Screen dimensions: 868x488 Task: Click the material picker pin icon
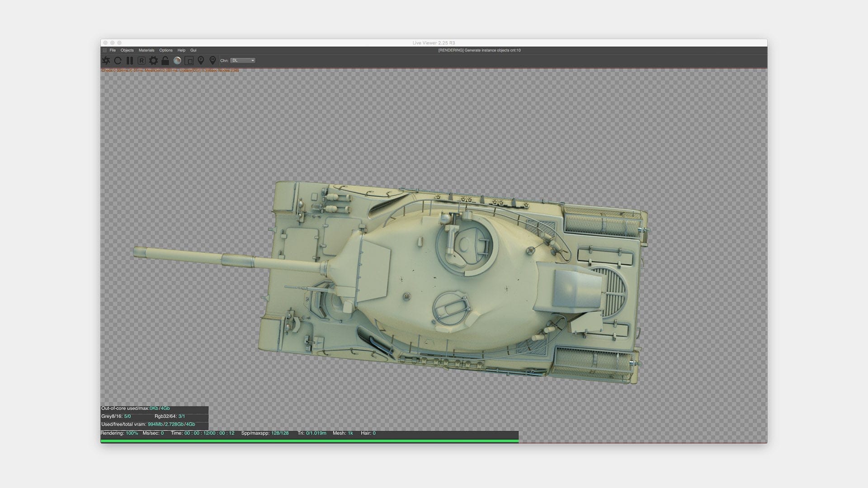pyautogui.click(x=212, y=61)
